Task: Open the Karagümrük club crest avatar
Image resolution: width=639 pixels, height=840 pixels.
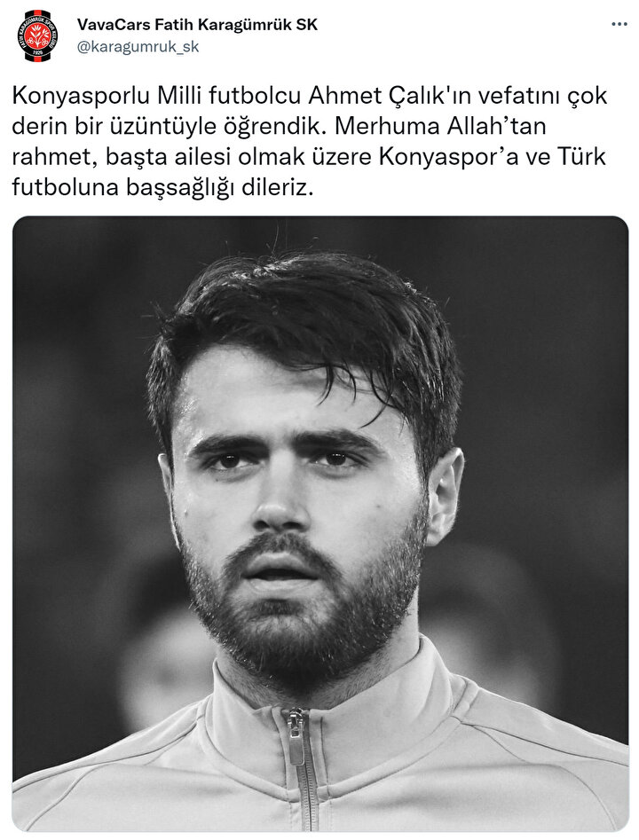Action: click(x=37, y=35)
